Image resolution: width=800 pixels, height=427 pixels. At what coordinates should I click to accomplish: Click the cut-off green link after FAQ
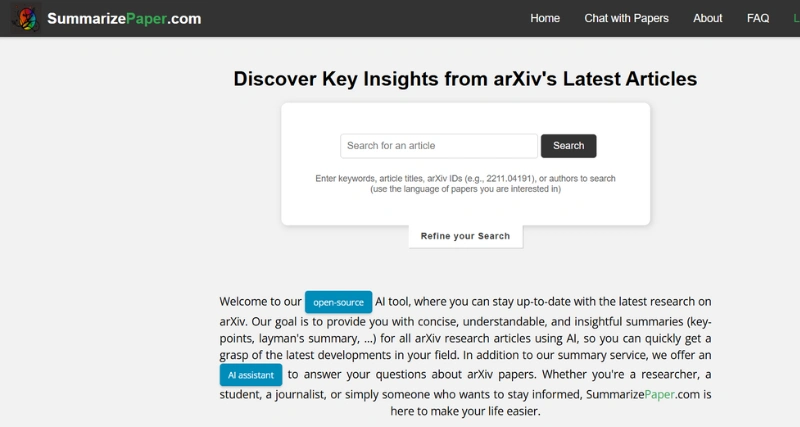click(796, 18)
